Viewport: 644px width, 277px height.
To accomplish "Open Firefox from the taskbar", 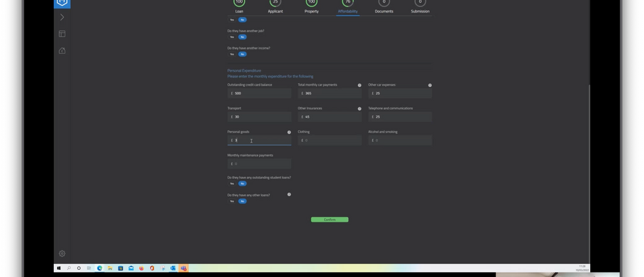I will 141,268.
